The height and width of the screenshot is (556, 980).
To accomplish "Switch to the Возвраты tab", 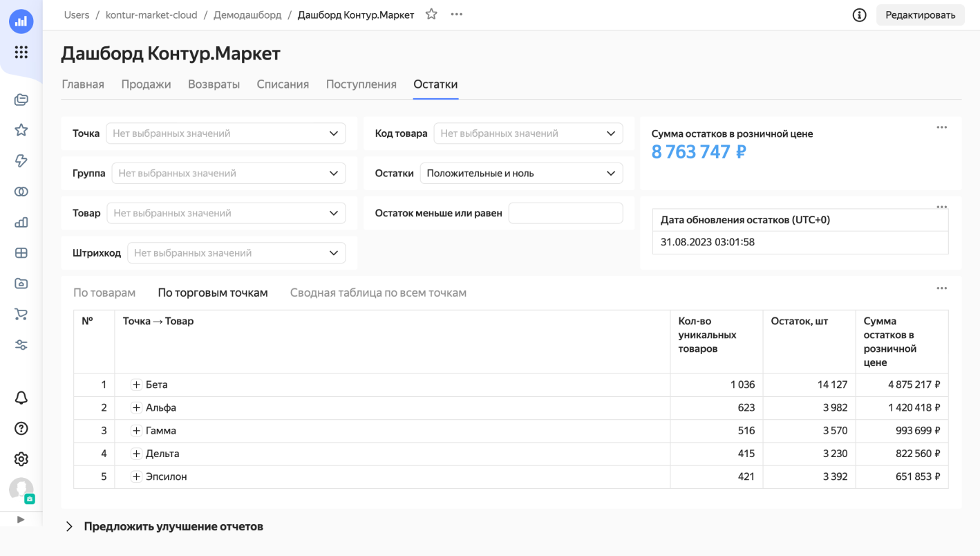I will [214, 84].
